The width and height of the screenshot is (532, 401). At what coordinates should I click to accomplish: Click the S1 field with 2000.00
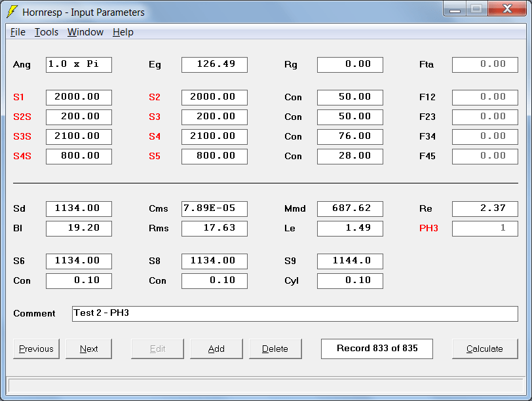79,98
